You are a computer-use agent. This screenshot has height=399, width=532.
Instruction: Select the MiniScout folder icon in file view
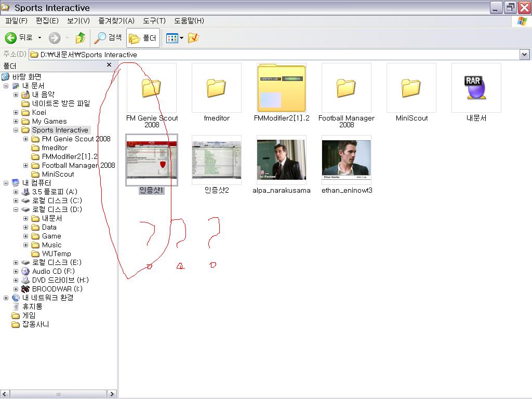point(411,87)
